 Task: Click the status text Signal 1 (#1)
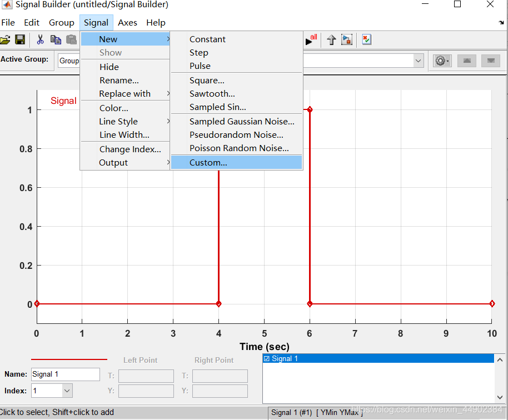pos(292,413)
